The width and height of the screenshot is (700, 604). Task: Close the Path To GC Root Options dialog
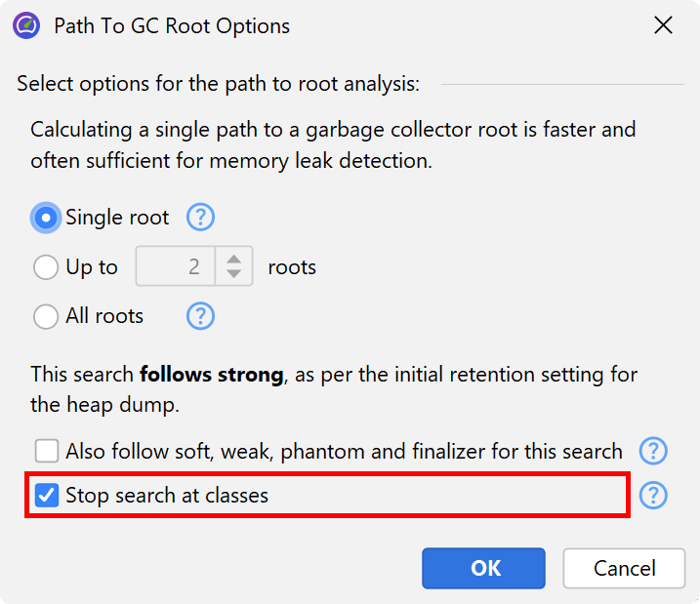point(663,26)
